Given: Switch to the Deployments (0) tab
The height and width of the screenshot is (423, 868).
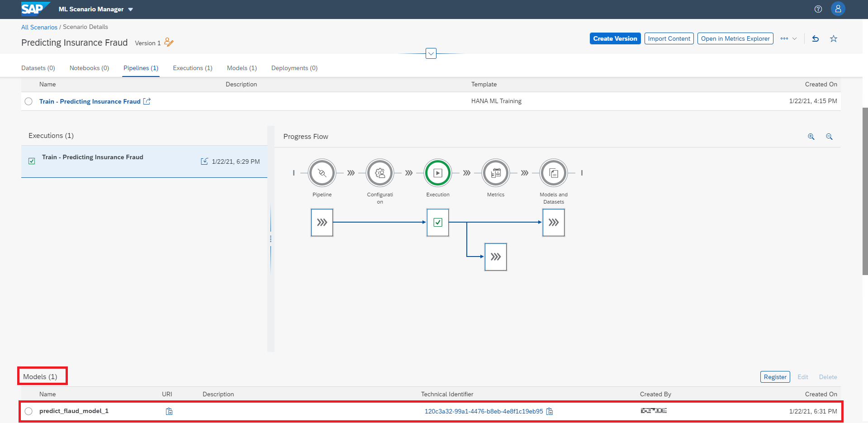Looking at the screenshot, I should [294, 68].
